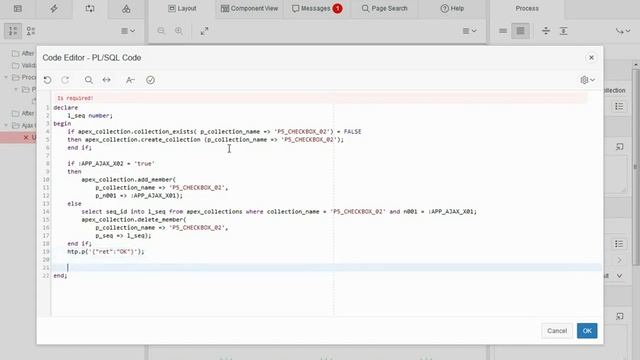Click Undo in Code Editor toolbar
The width and height of the screenshot is (640, 360).
coord(47,80)
